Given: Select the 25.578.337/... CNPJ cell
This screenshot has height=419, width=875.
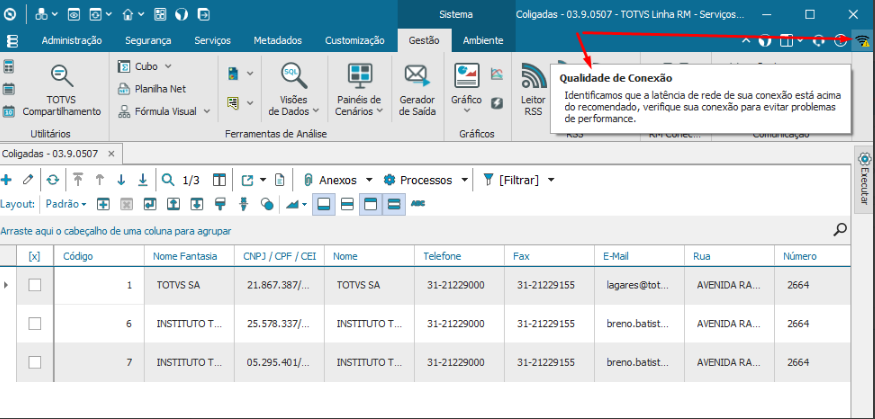Looking at the screenshot, I should click(x=280, y=324).
